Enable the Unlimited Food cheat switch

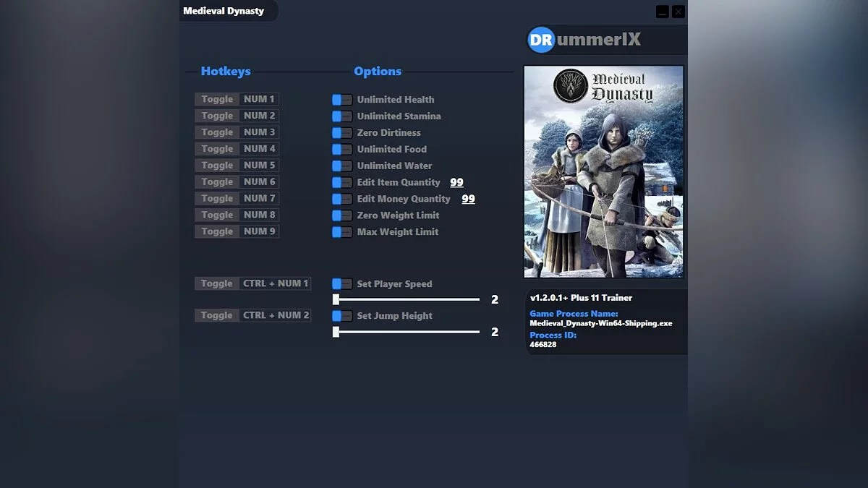[341, 149]
